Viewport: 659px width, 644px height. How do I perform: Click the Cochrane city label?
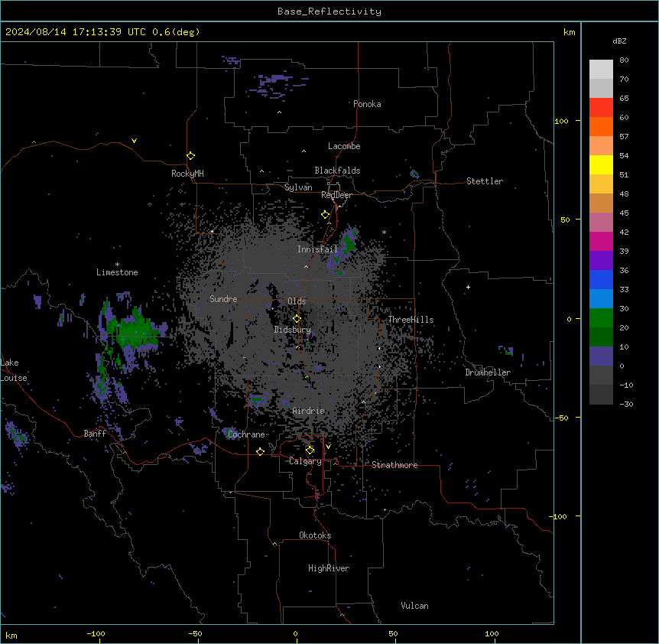click(x=246, y=434)
